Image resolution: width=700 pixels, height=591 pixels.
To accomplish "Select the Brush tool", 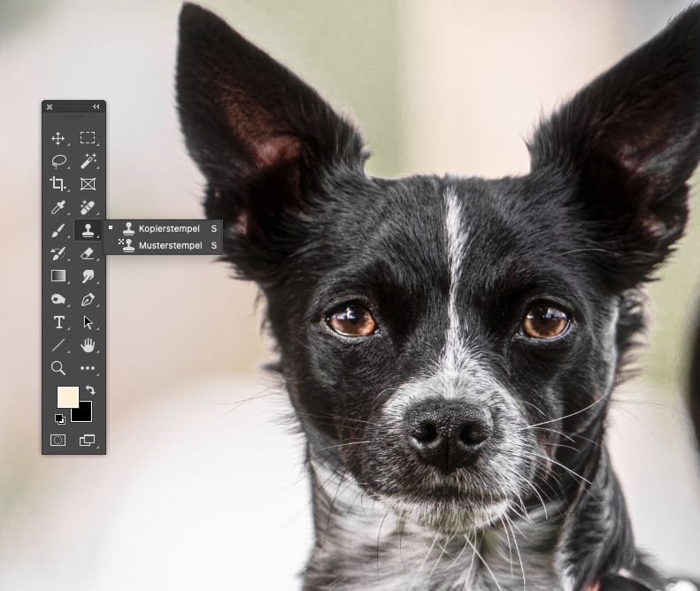I will click(x=58, y=230).
